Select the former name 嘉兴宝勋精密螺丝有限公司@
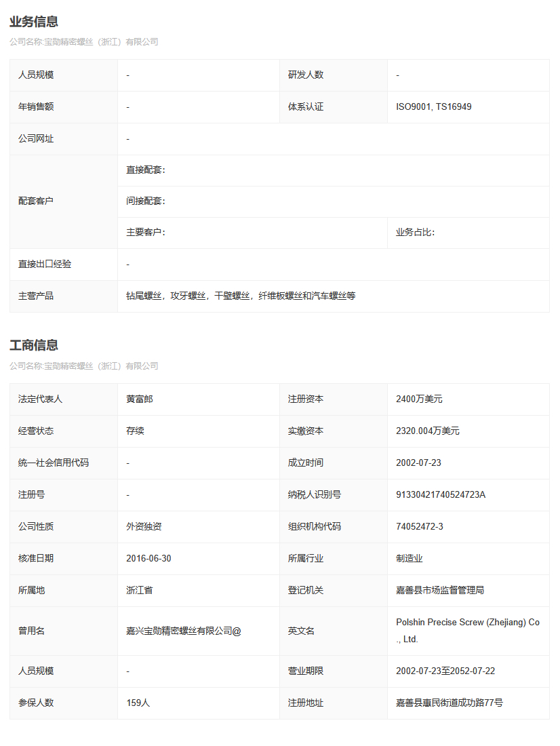Image resolution: width=560 pixels, height=746 pixels. 184,631
